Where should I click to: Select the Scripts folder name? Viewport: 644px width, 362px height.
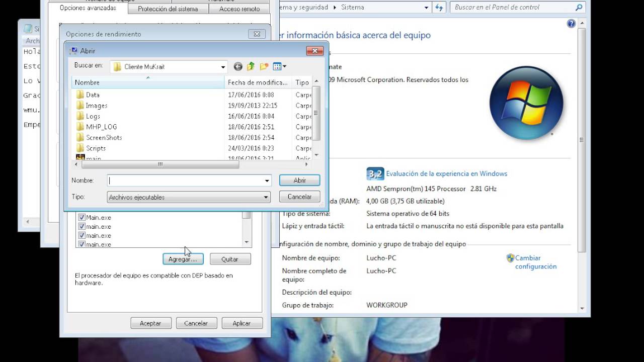pos(96,148)
